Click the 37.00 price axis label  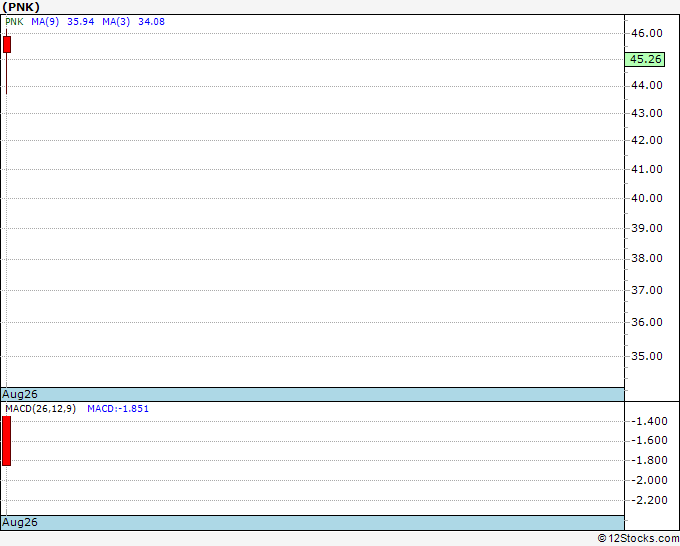point(647,290)
